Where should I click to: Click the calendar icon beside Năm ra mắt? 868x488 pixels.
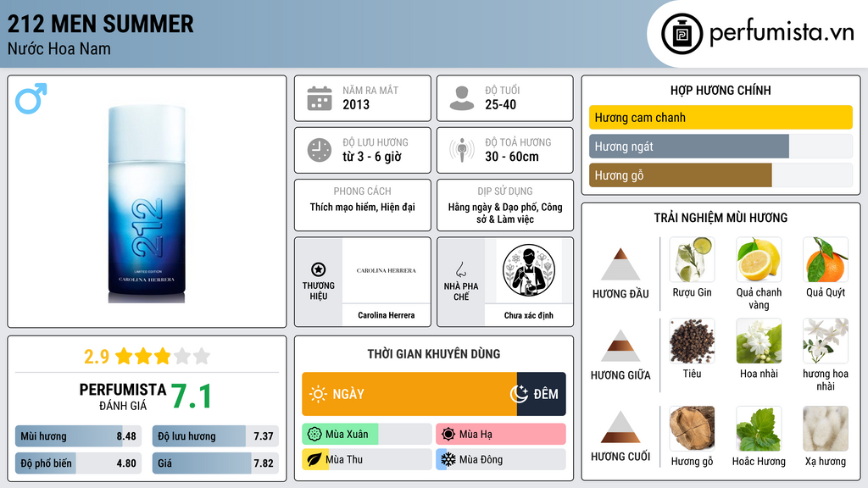coord(320,98)
